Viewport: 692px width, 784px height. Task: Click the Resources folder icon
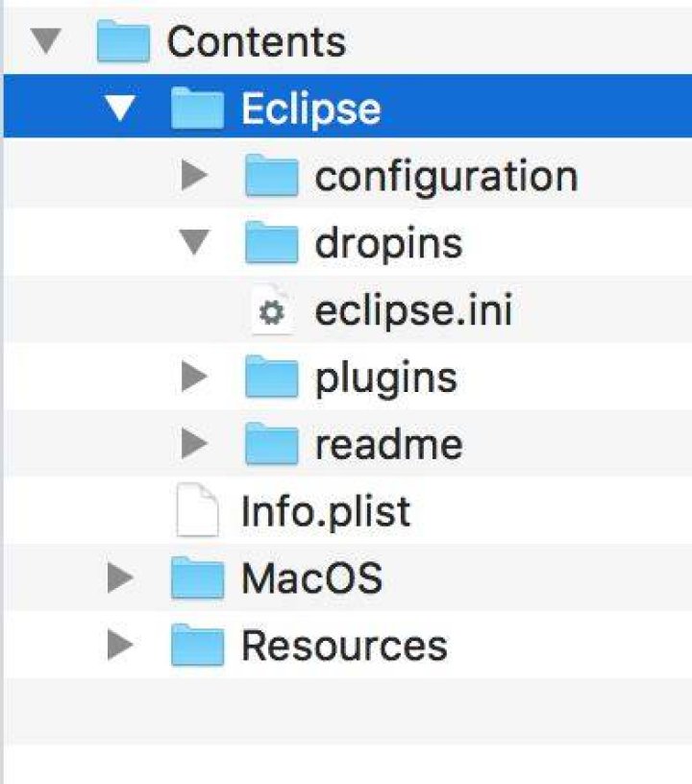197,646
